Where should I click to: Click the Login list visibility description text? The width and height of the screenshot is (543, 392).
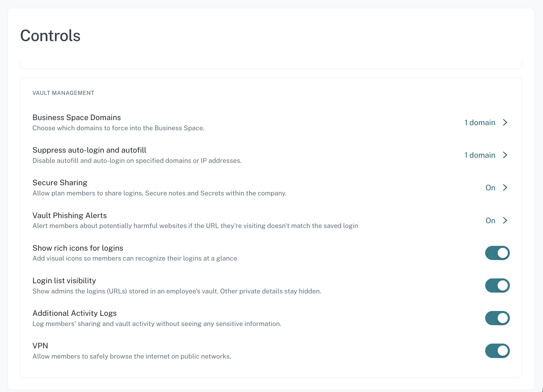[177, 291]
